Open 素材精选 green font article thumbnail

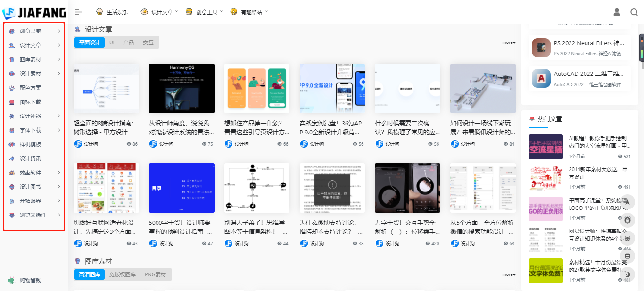546,271
